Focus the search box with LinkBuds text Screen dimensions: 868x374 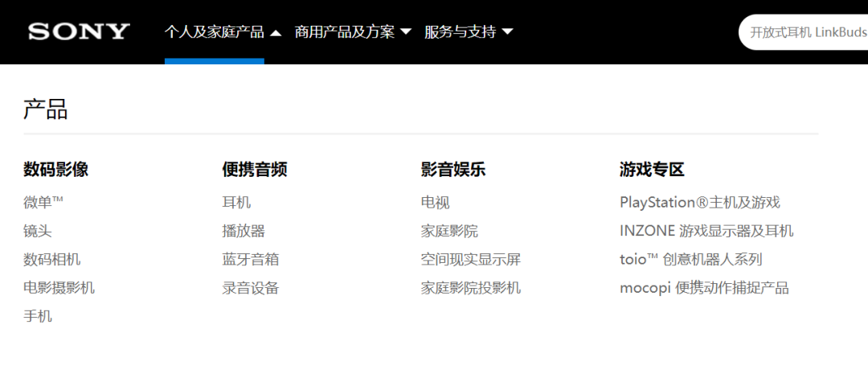(804, 32)
